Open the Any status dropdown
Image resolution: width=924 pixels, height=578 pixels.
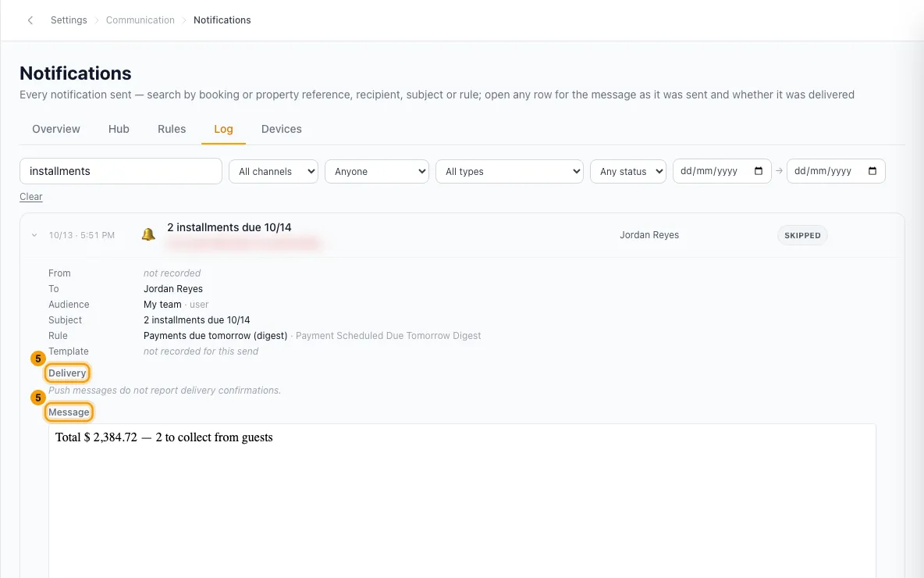(628, 172)
